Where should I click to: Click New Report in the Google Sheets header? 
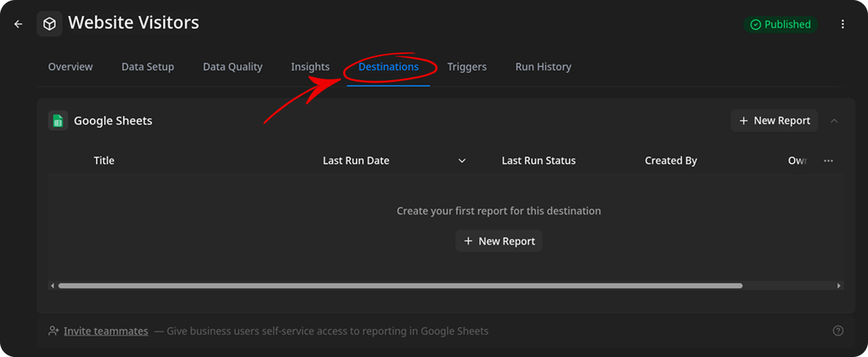(x=774, y=121)
